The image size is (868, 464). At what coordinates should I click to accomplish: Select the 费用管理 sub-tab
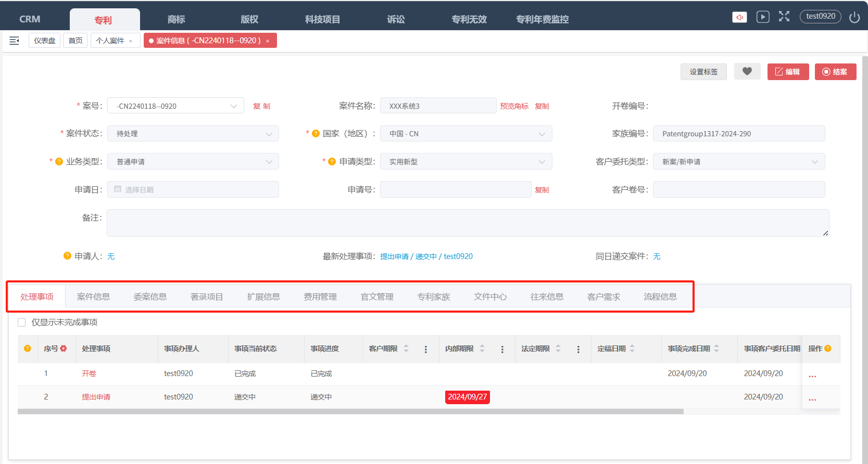[x=320, y=297]
